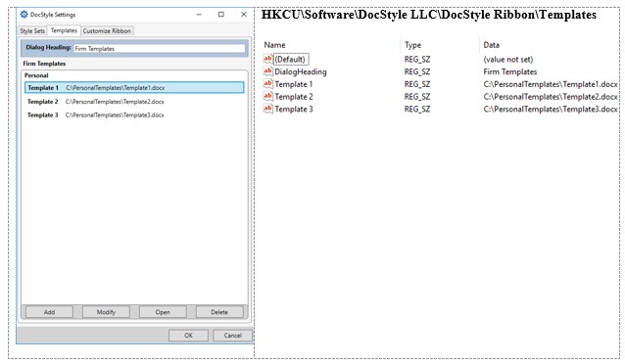This screenshot has height=364, width=625.
Task: Click the Template3.docx path in registry data
Action: point(551,109)
